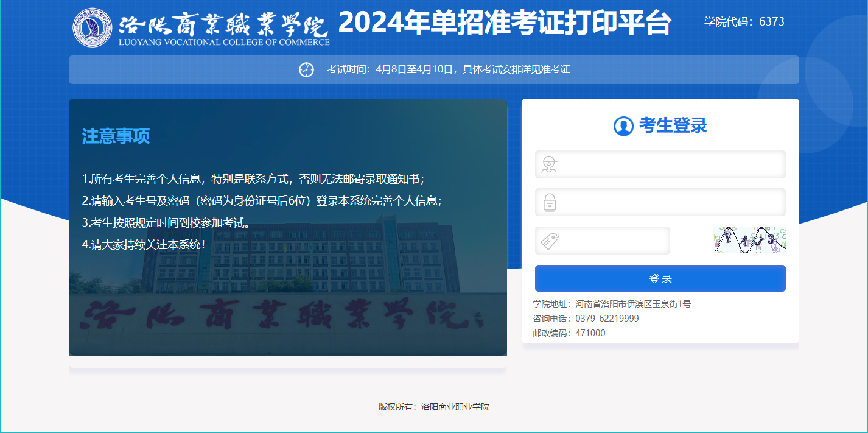Click the Luoyang college circular logo emblem

pos(93,27)
